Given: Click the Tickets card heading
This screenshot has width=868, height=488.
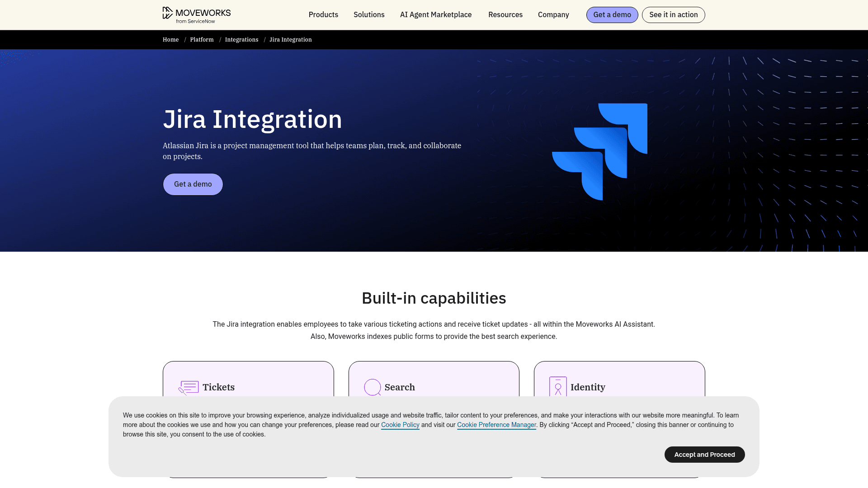Looking at the screenshot, I should [218, 387].
